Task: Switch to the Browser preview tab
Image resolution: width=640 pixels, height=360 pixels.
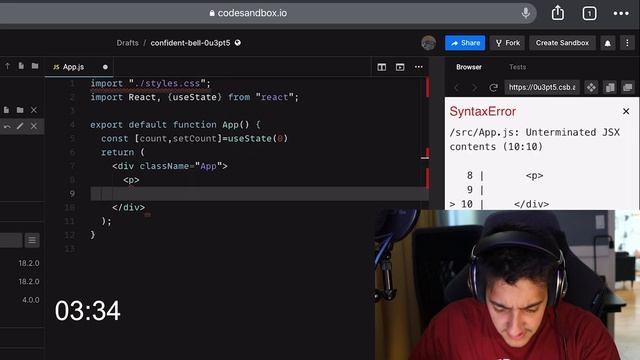Action: pyautogui.click(x=469, y=67)
